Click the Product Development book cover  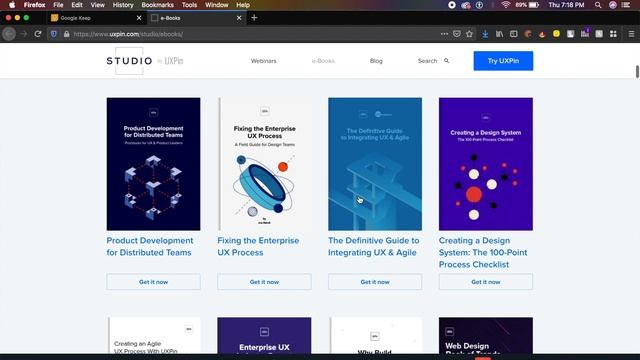[x=153, y=164]
